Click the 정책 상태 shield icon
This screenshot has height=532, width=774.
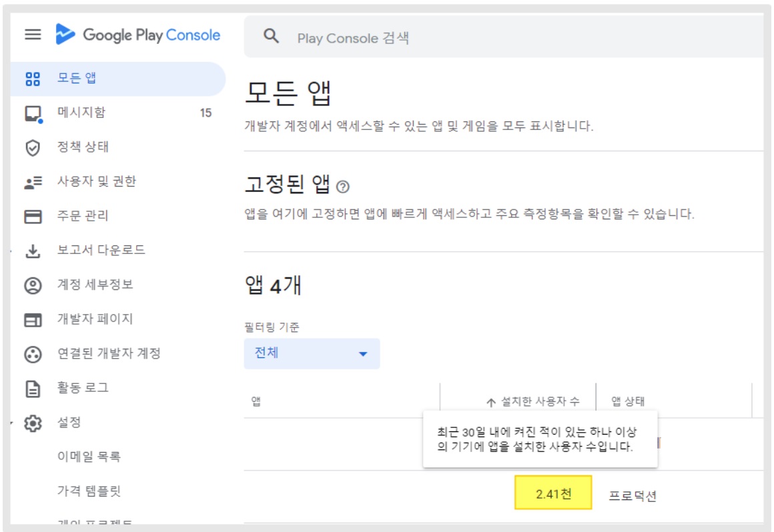(x=33, y=147)
